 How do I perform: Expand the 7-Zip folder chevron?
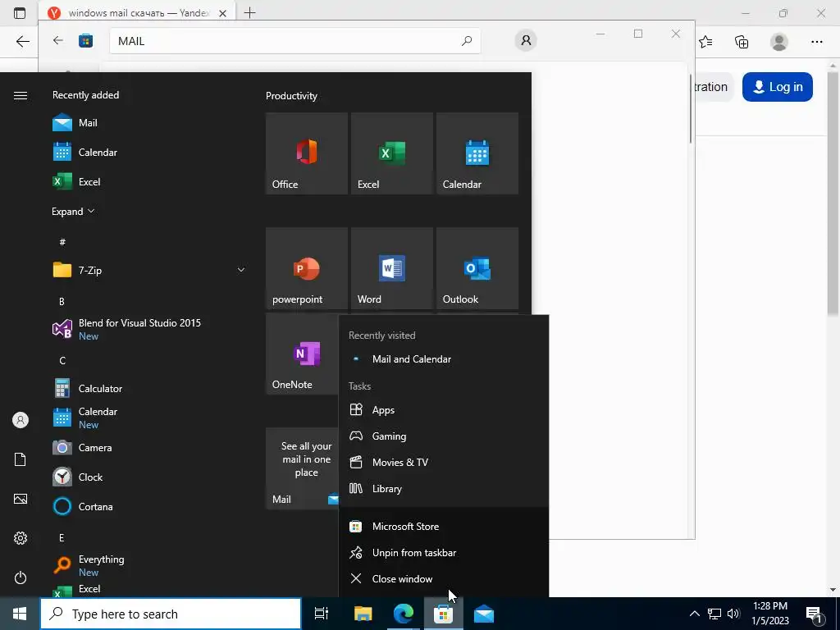241,270
